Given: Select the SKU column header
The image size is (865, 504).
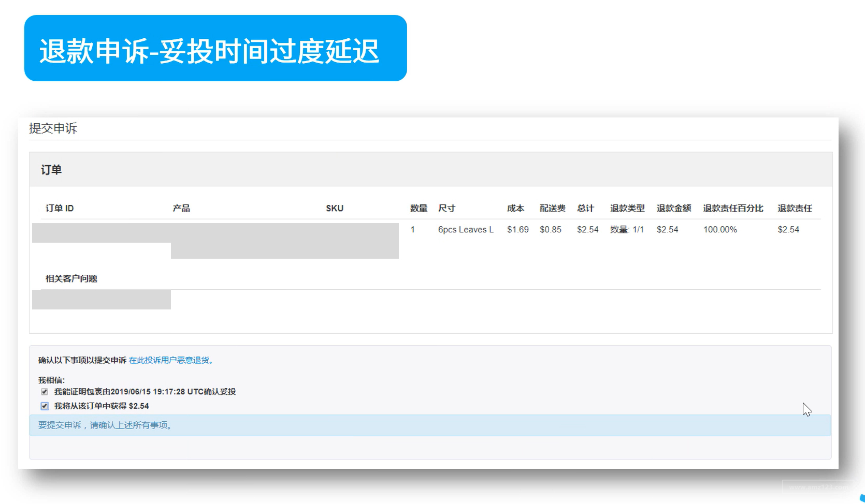Looking at the screenshot, I should (335, 208).
